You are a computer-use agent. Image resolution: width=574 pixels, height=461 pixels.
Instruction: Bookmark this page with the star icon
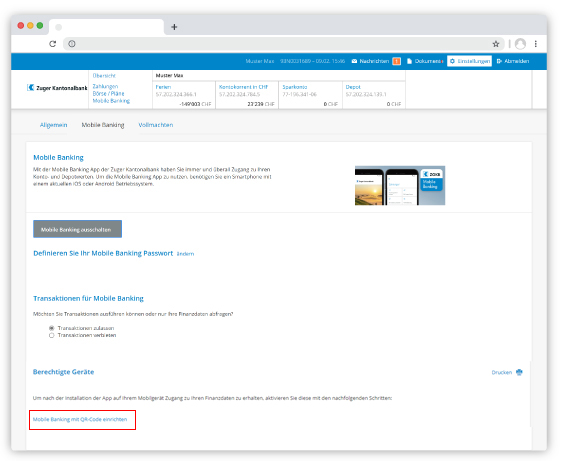point(496,44)
